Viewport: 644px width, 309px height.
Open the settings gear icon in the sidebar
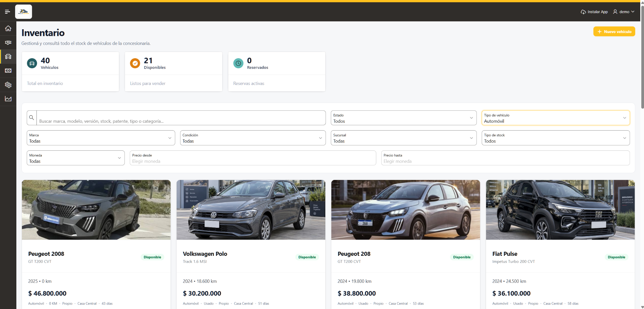(x=8, y=85)
